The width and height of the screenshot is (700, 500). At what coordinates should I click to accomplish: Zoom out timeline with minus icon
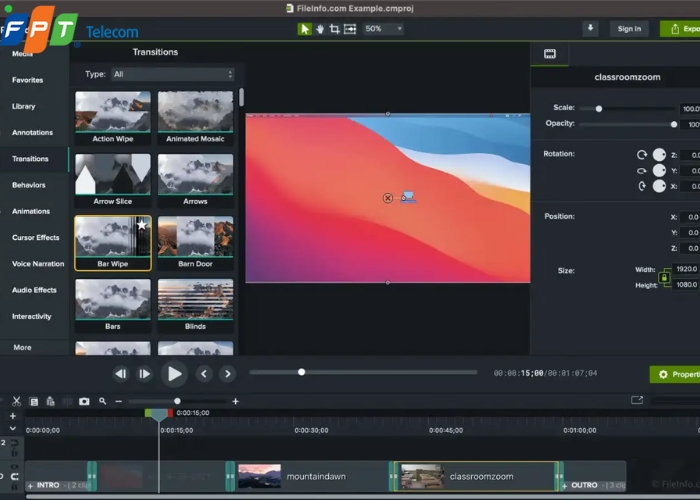click(x=118, y=401)
